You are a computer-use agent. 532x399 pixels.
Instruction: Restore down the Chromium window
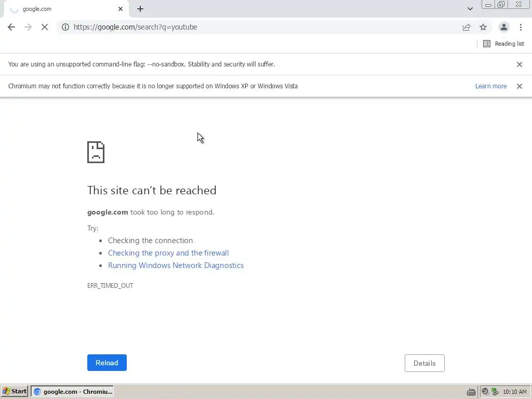tap(501, 5)
